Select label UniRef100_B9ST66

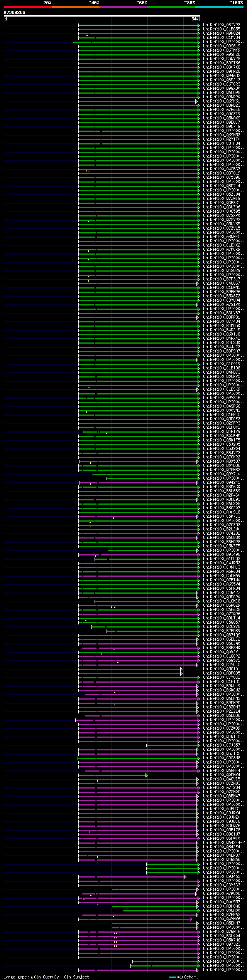(222, 63)
